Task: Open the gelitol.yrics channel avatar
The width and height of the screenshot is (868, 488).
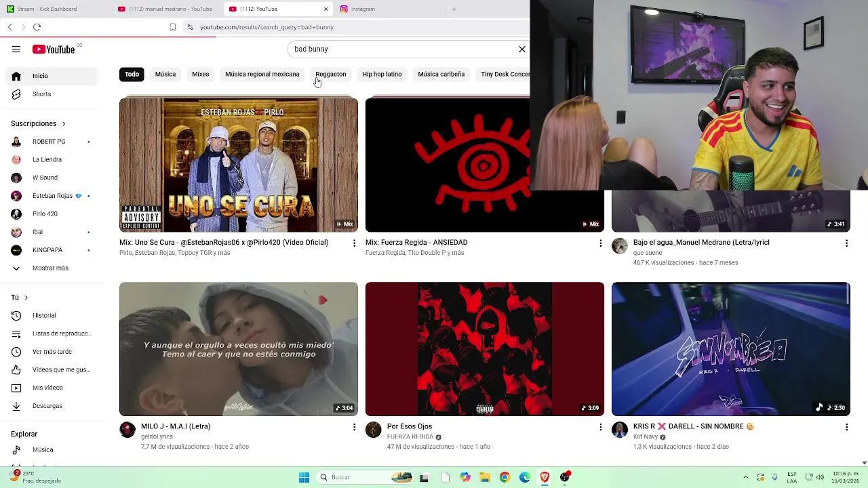Action: click(127, 430)
